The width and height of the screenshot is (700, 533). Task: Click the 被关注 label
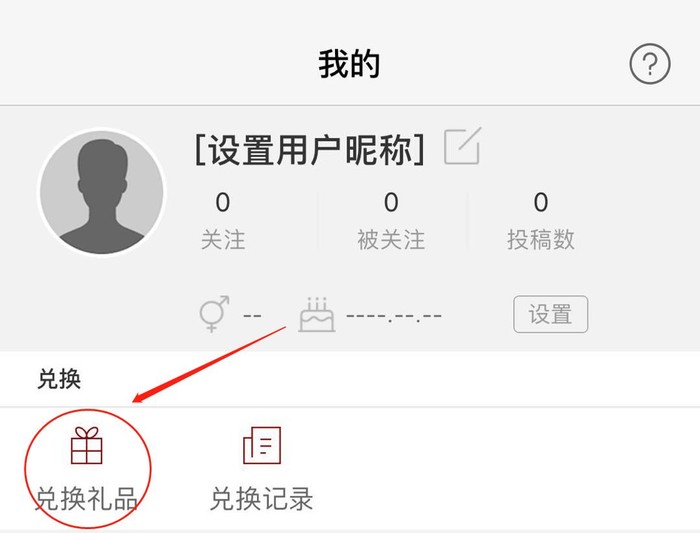(x=391, y=240)
